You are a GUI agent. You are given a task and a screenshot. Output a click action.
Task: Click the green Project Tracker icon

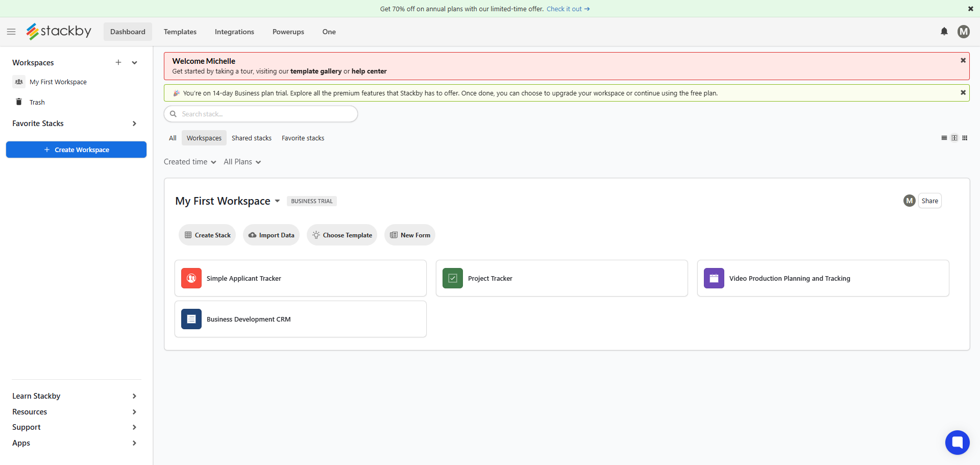(453, 278)
